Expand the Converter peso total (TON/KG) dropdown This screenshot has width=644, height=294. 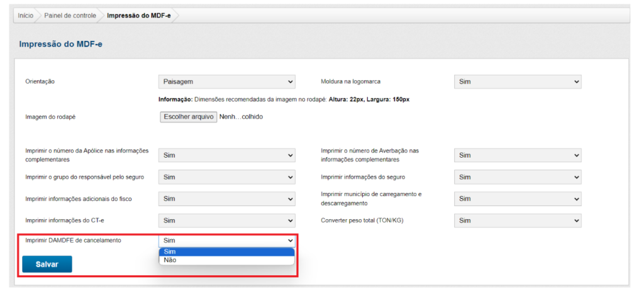click(x=517, y=220)
